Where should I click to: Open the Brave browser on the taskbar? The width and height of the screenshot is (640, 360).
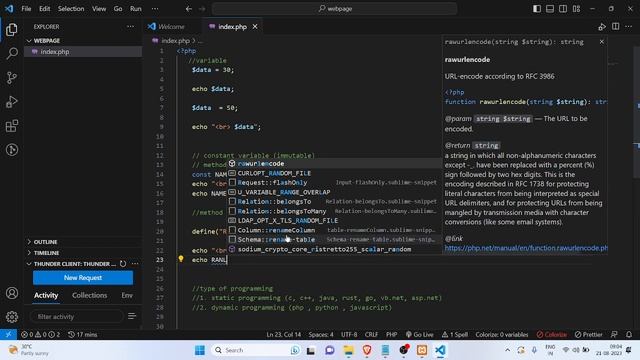tap(367, 350)
